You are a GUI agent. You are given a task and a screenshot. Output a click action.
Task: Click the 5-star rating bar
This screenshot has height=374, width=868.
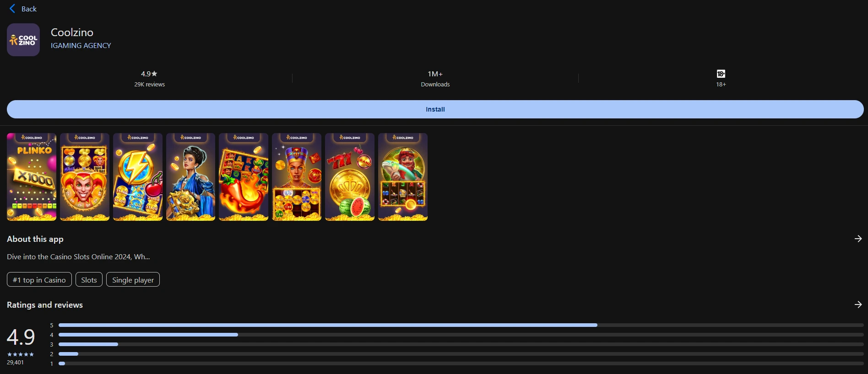pyautogui.click(x=461, y=325)
